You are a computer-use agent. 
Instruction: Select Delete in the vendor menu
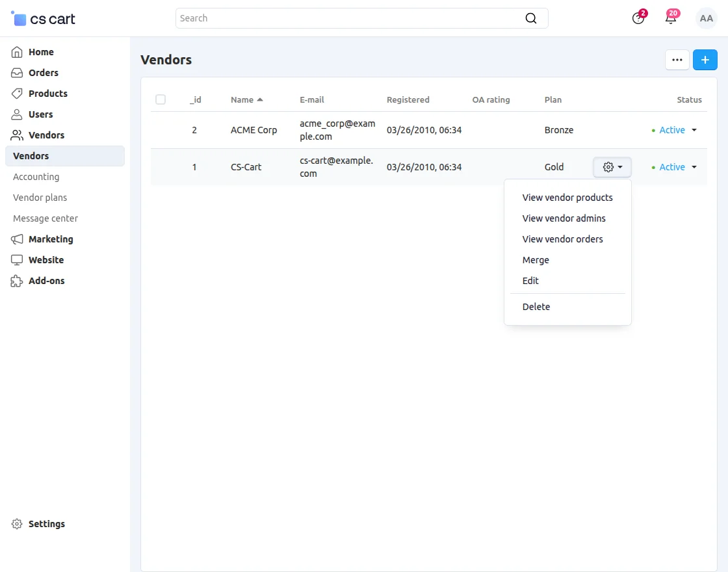[x=536, y=307]
